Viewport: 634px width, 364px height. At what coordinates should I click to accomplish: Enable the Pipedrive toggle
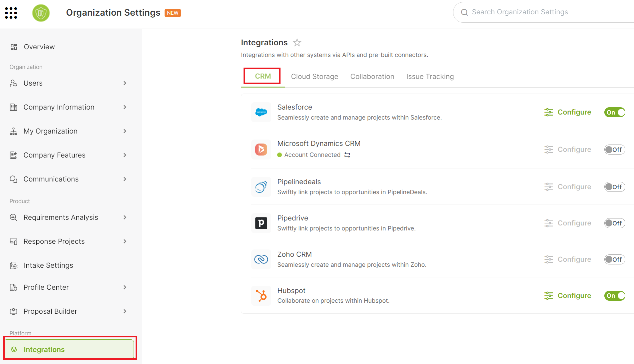pyautogui.click(x=615, y=223)
